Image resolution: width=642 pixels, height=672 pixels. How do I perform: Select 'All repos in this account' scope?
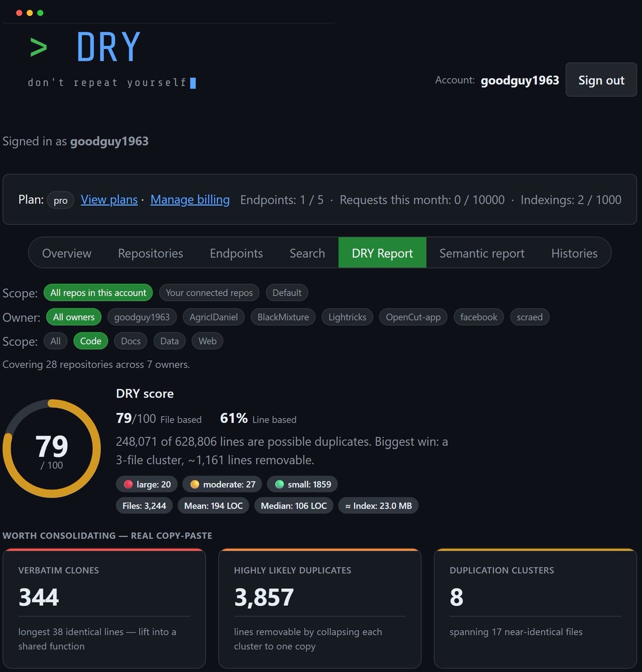coord(98,293)
